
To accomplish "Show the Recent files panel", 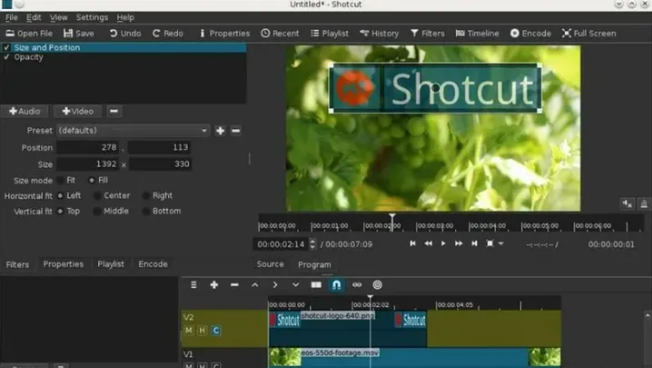I will pyautogui.click(x=280, y=33).
